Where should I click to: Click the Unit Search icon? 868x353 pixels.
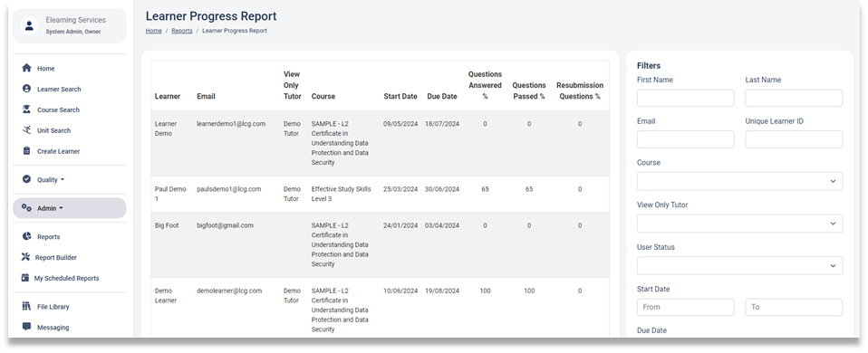pos(26,130)
